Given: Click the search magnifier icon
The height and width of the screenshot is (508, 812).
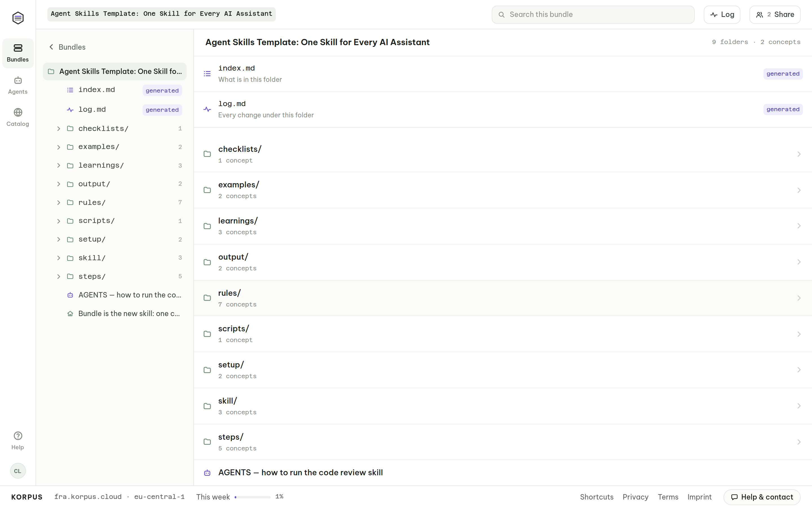Looking at the screenshot, I should (501, 14).
